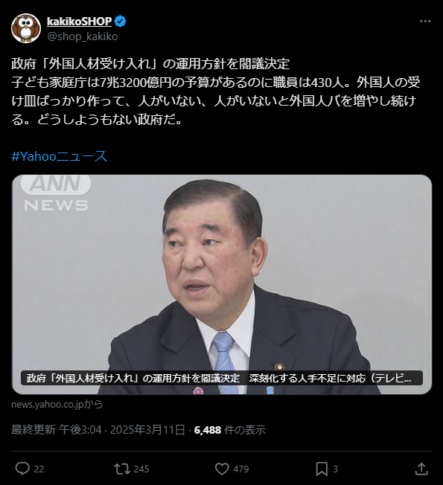This screenshot has width=443, height=485.
Task: Click the @shop_kakiko handle
Action: (82, 36)
